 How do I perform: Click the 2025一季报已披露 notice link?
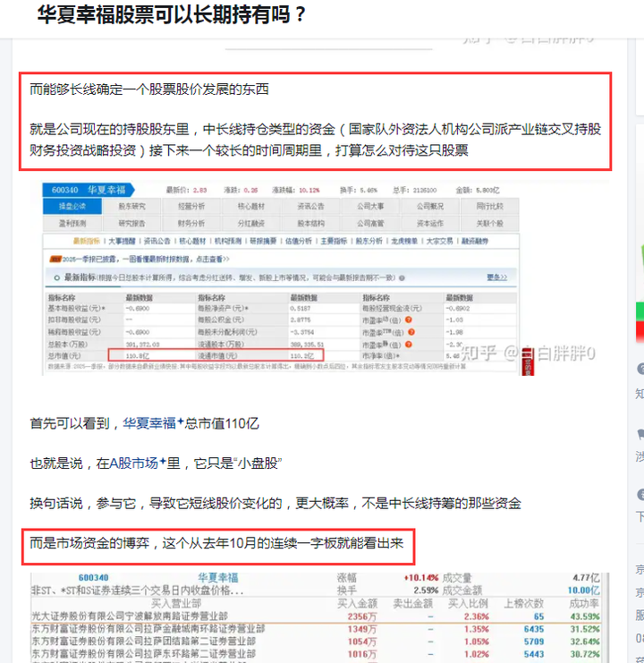click(146, 259)
